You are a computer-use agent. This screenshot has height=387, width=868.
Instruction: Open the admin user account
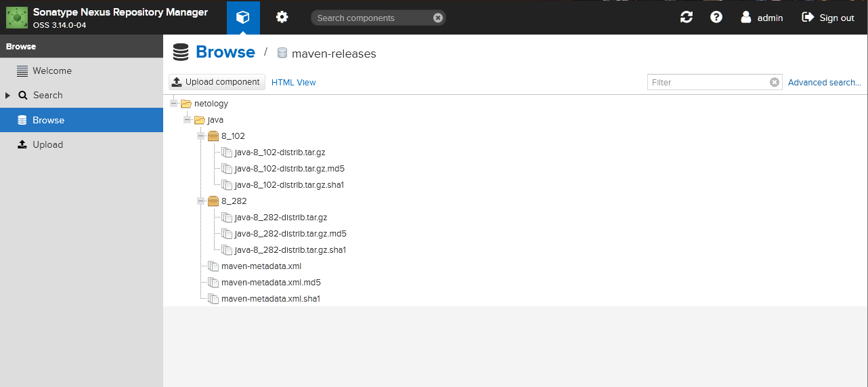762,18
